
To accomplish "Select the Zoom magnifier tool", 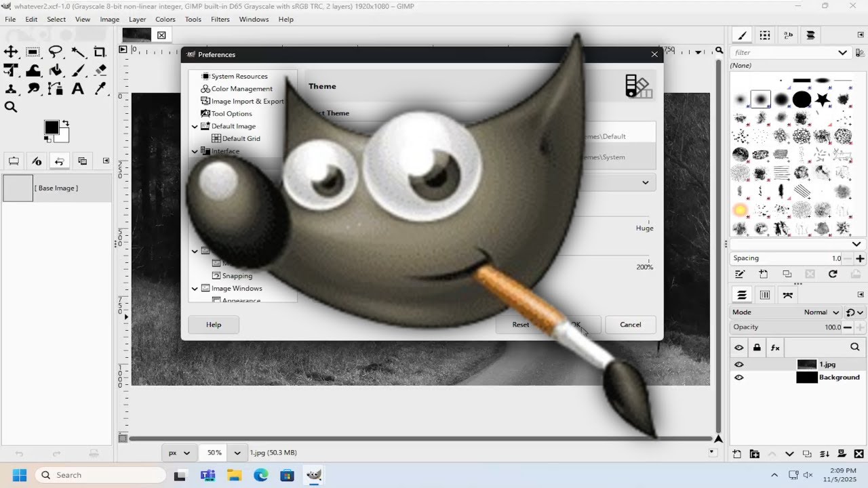I will (x=11, y=107).
